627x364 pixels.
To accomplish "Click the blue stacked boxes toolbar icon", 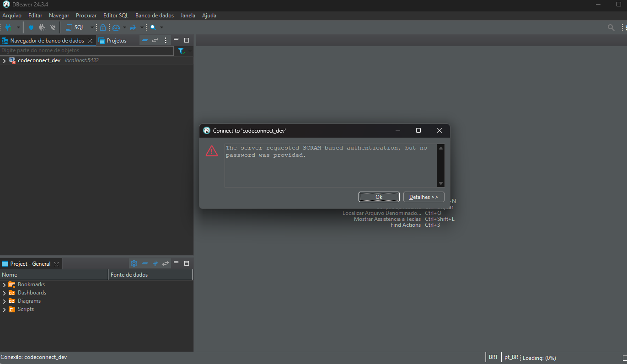I will tap(133, 27).
